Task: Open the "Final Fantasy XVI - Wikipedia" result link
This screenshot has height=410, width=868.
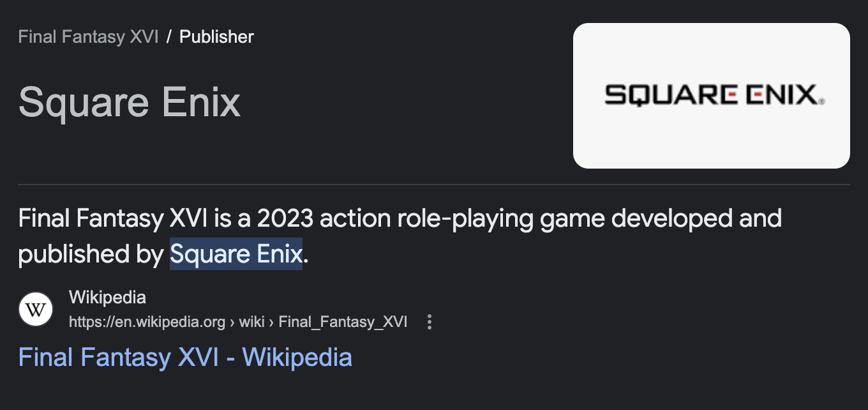Action: tap(185, 357)
